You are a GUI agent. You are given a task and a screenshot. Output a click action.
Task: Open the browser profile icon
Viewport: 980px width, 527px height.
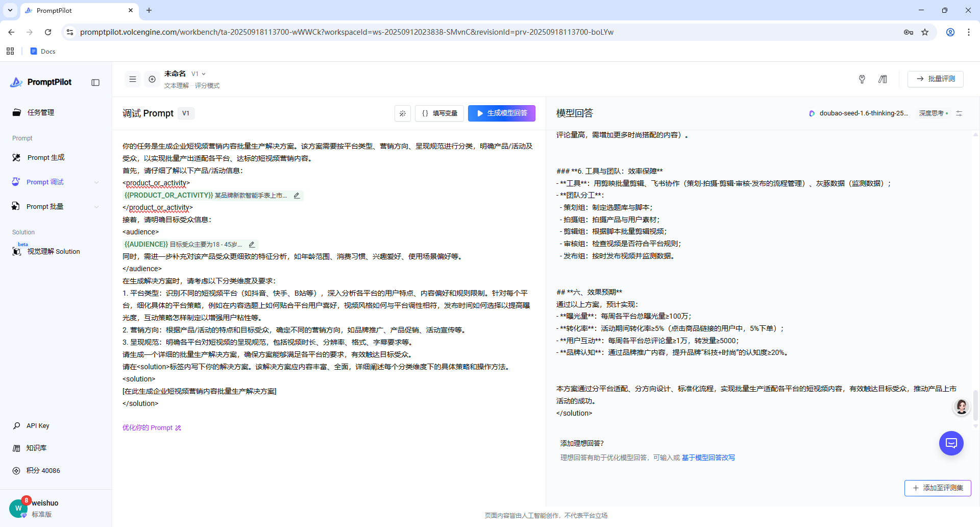coord(950,32)
